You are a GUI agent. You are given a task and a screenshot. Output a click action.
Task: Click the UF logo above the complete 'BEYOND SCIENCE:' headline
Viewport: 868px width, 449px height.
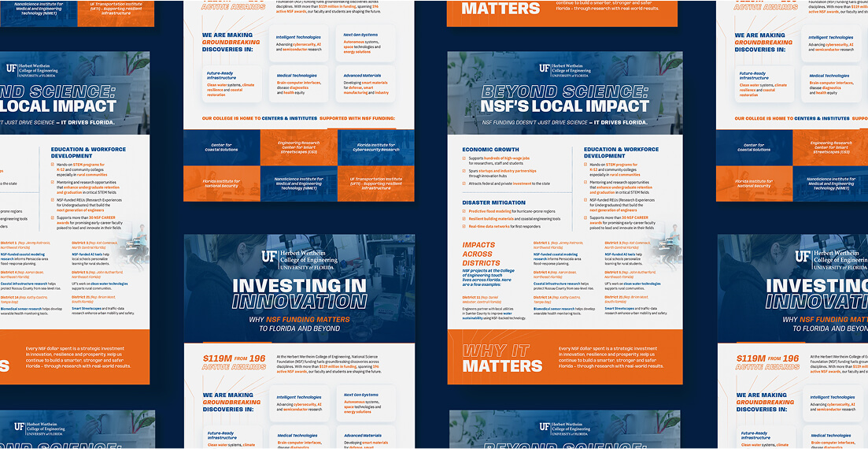point(565,69)
